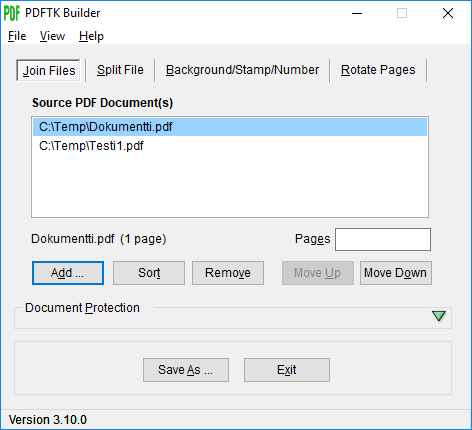
Task: Click the Version 3.10.0 status bar text
Action: (48, 420)
